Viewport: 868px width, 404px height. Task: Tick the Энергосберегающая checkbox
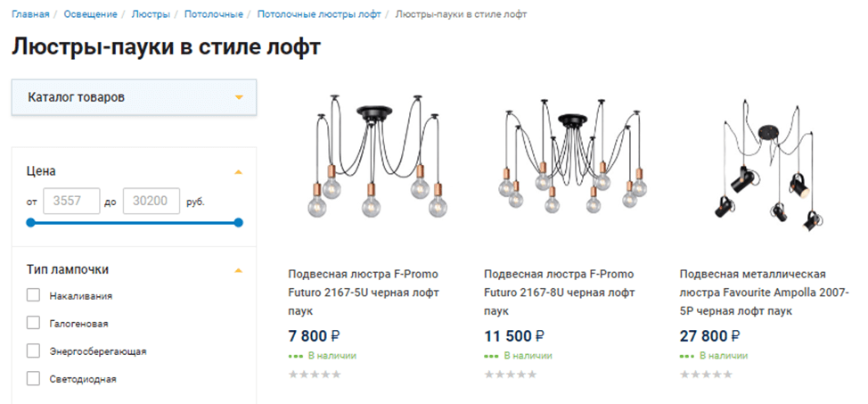point(34,350)
